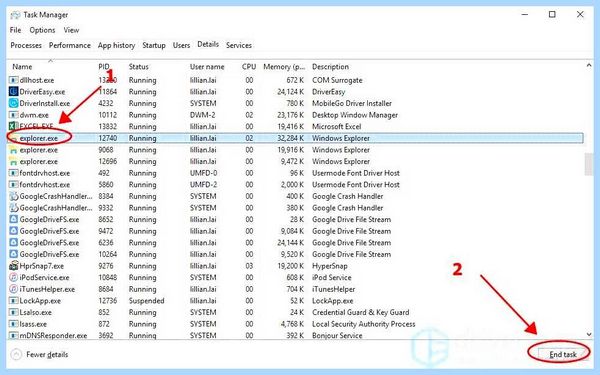Click the DriverInstall.exe icon
Screen dimensions: 600x375
(14, 103)
